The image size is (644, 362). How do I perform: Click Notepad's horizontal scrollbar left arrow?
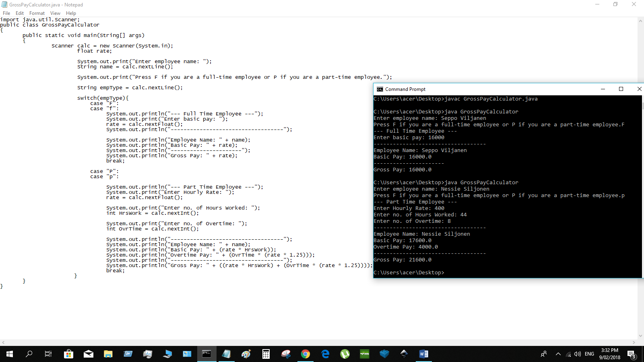click(3, 343)
